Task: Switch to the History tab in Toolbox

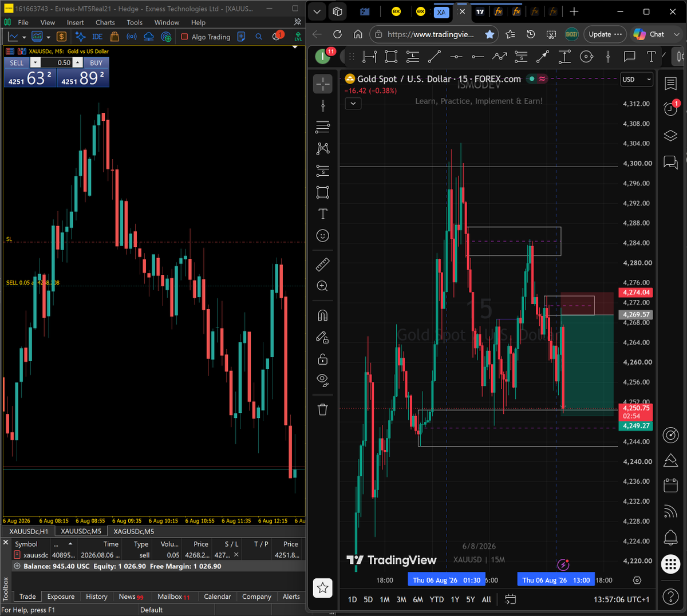Action: click(x=97, y=597)
